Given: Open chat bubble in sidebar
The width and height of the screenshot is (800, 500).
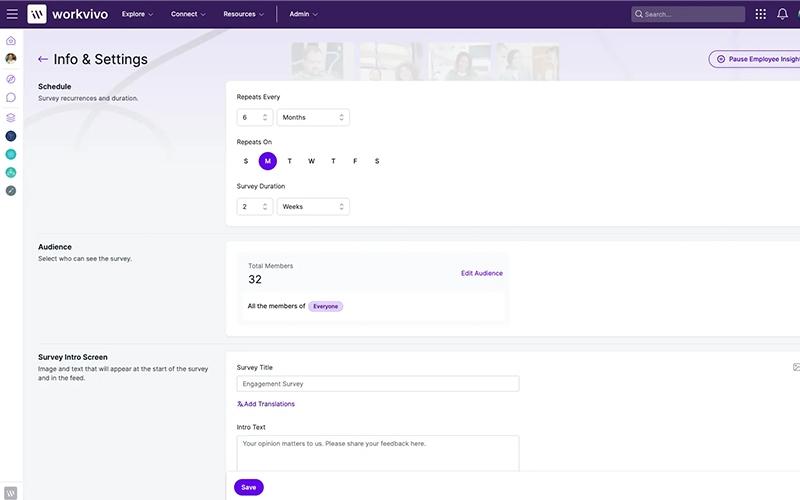Looking at the screenshot, I should pyautogui.click(x=11, y=97).
